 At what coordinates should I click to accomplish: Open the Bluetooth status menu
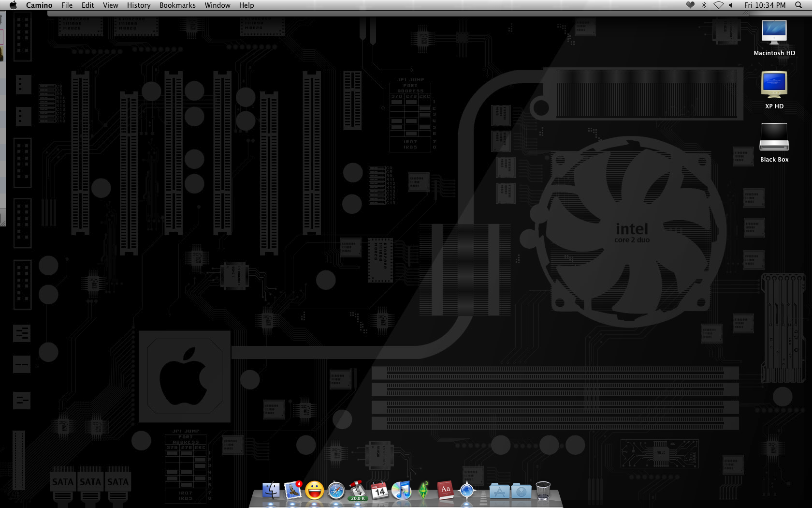click(704, 5)
